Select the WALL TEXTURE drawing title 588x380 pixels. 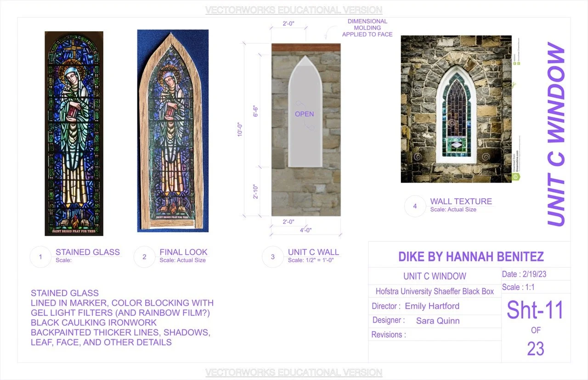pos(461,201)
